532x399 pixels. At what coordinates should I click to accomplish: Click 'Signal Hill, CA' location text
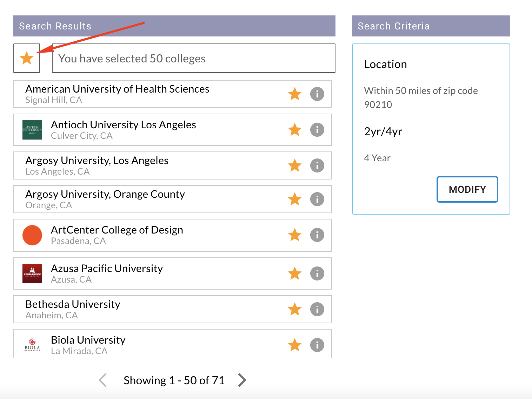pyautogui.click(x=54, y=100)
